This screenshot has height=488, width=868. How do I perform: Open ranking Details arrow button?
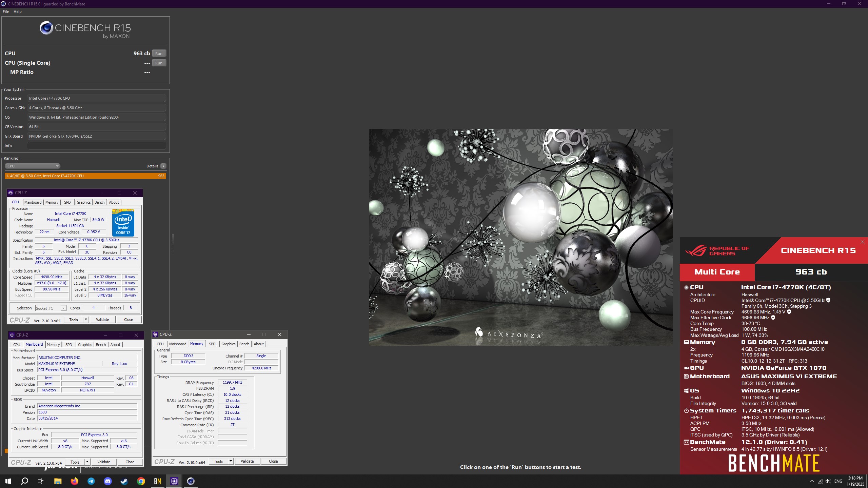163,166
